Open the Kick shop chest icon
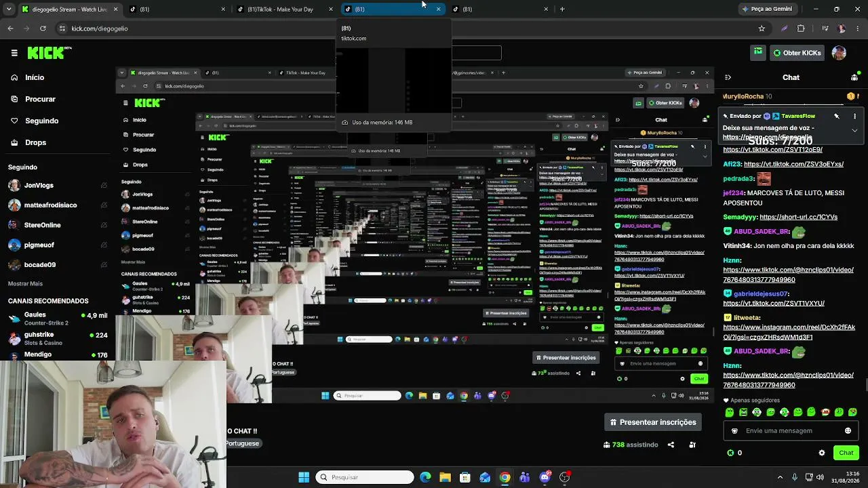Image resolution: width=868 pixels, height=488 pixels. [x=758, y=52]
